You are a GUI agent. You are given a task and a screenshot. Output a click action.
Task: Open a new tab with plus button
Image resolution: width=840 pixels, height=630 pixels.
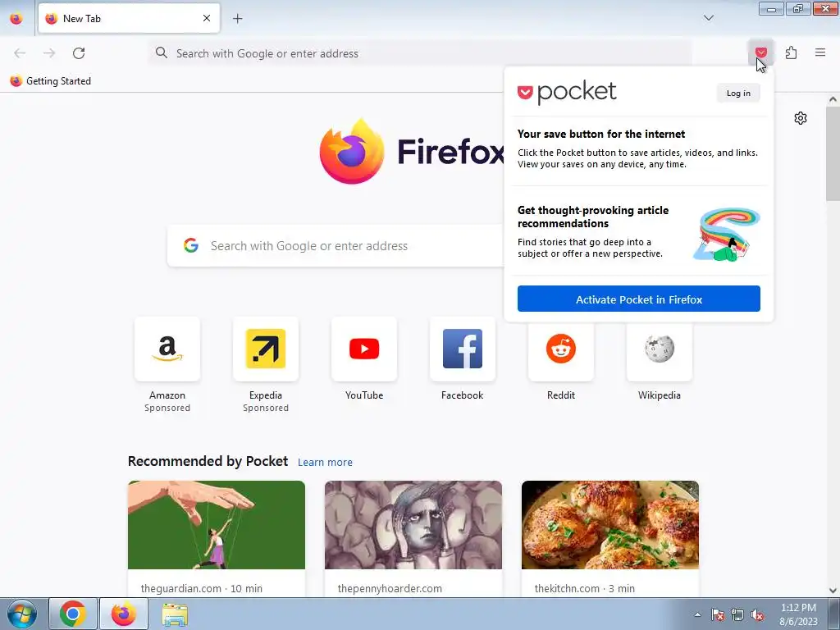tap(238, 18)
